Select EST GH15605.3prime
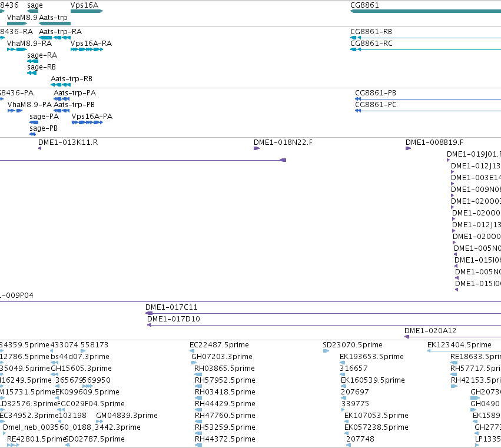This screenshot has width=501, height=448. tap(55, 375)
